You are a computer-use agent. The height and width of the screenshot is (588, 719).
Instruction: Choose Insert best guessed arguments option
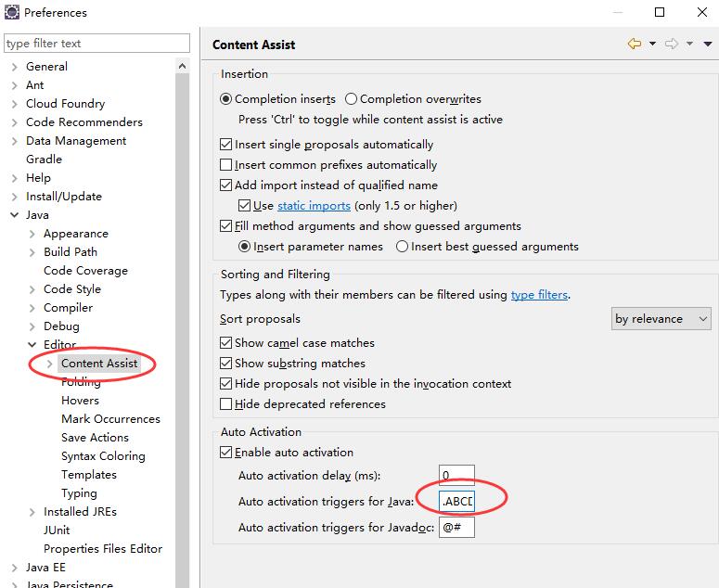coord(402,247)
